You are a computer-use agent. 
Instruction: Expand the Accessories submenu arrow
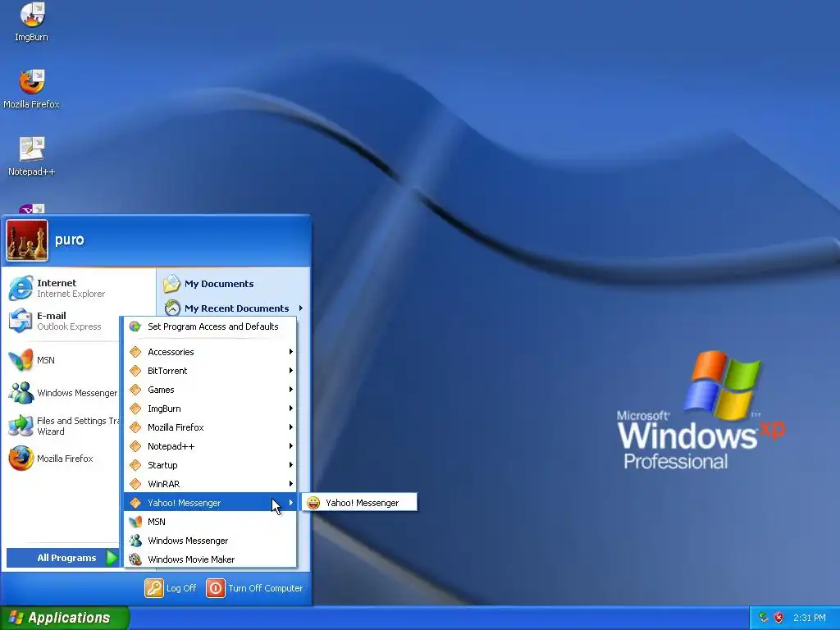click(291, 352)
